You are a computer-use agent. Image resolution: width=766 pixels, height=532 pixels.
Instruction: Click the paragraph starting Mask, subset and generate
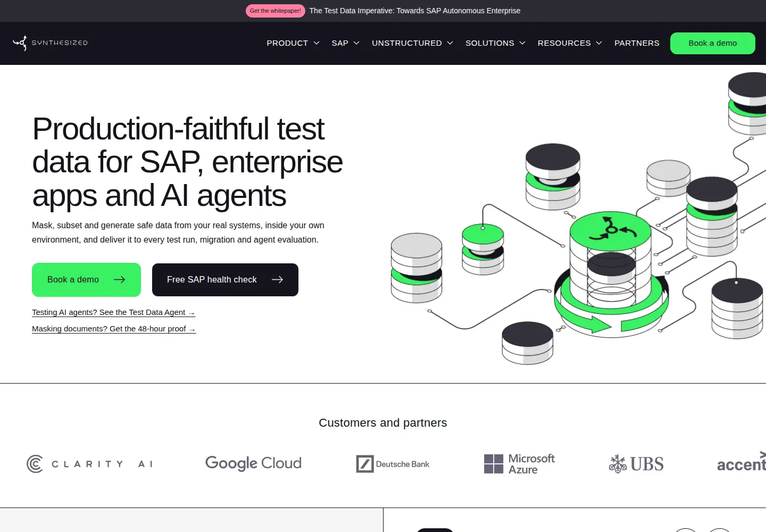point(178,232)
